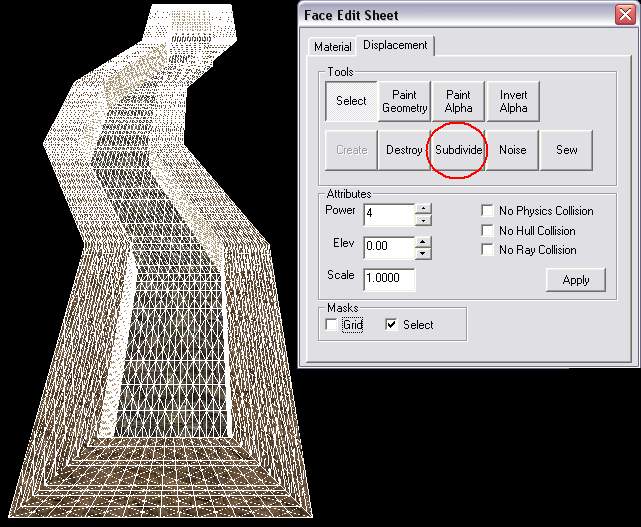This screenshot has width=641, height=527.
Task: Select the Displacement tab
Action: [x=395, y=45]
